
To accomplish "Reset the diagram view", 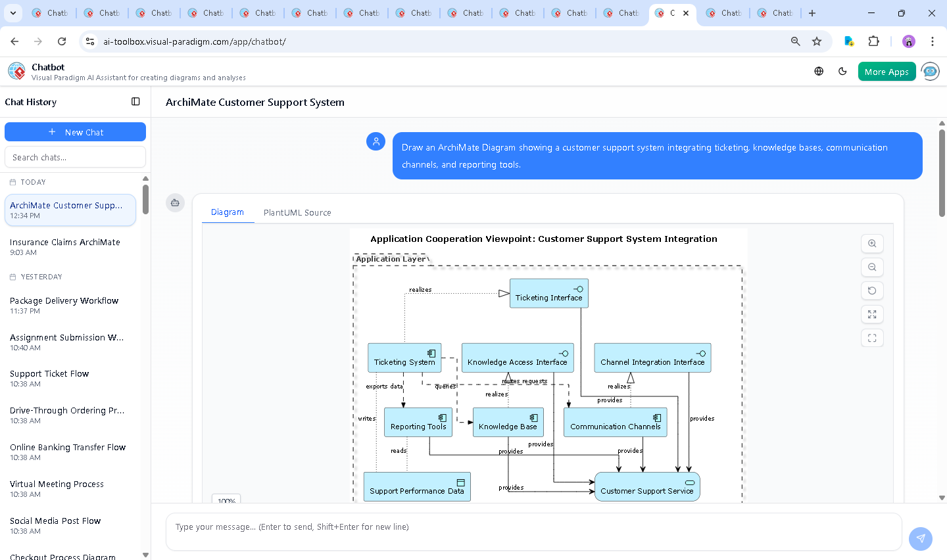I will point(872,291).
